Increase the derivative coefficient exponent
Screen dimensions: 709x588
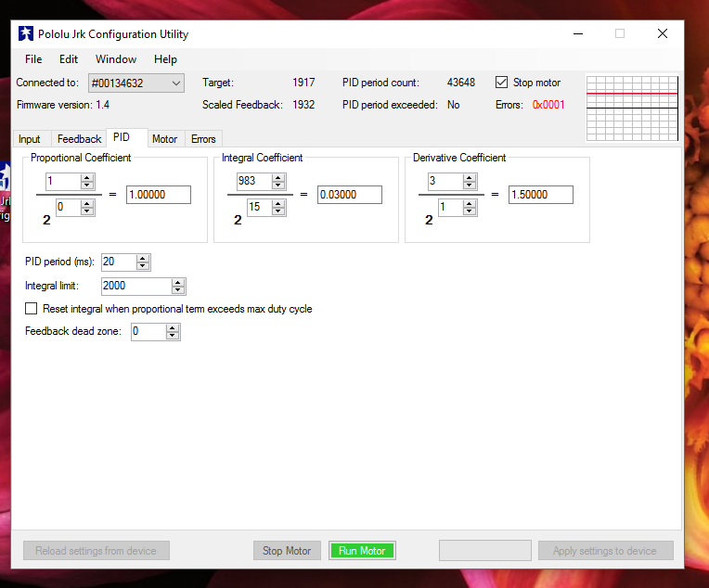[x=470, y=204]
